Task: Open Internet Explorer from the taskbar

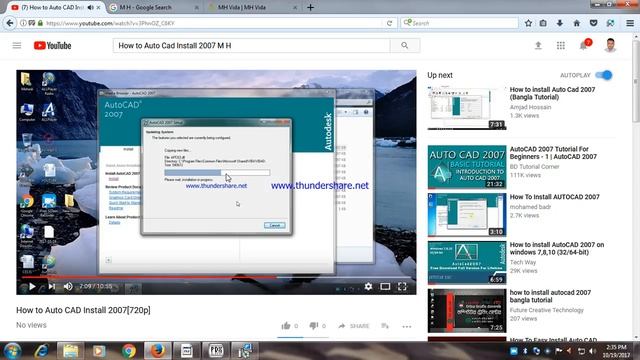Action: pos(41,351)
